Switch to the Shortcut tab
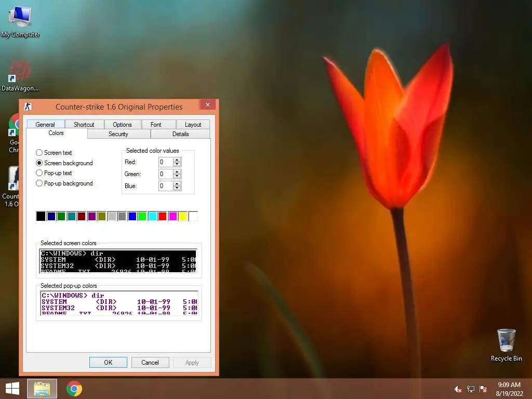Viewport: 532px width, 399px height. click(x=84, y=125)
